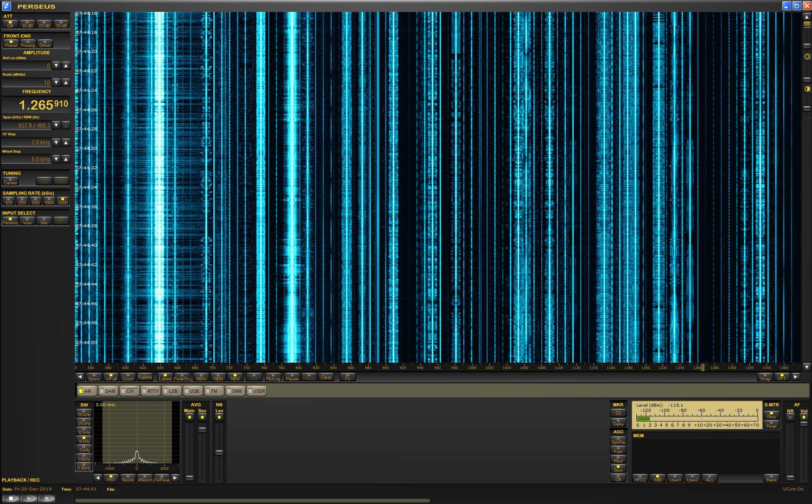Enable the Preamp front-end option
This screenshot has height=504, width=812.
(28, 44)
